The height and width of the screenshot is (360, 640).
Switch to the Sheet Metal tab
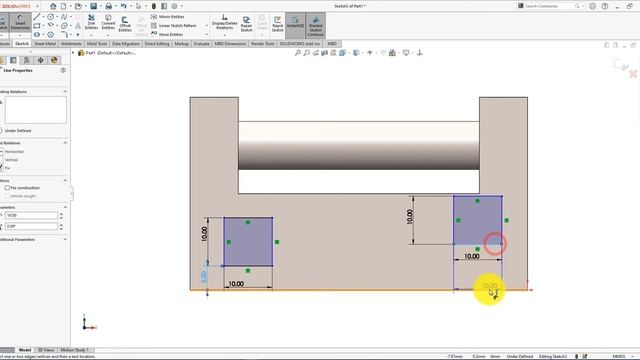(44, 44)
